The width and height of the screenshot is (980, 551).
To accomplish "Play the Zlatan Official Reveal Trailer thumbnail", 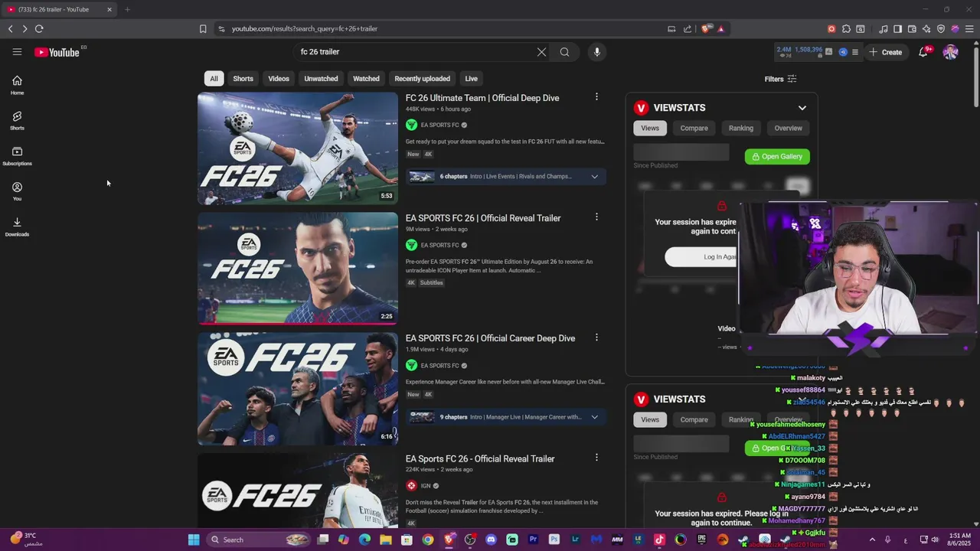I will 298,269.
